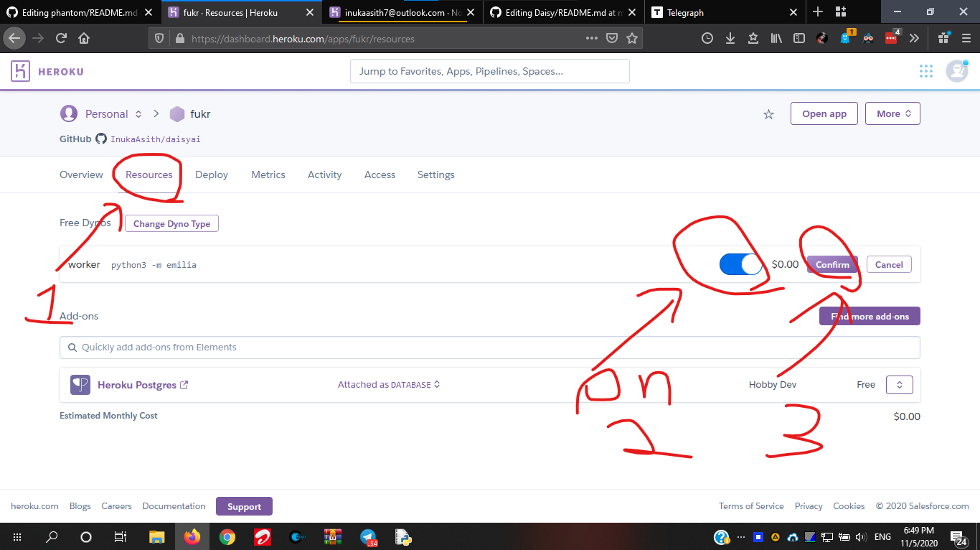Open a new browser tab
The image size is (980, 550).
click(x=818, y=12)
